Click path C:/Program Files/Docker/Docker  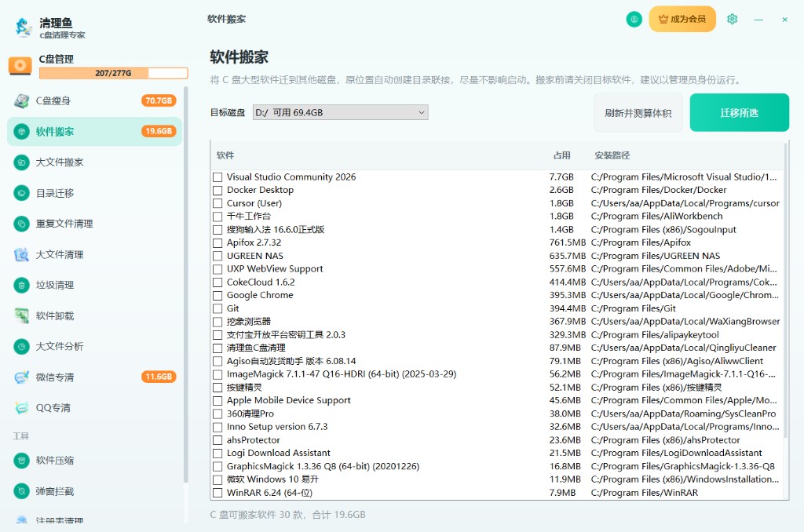click(659, 190)
